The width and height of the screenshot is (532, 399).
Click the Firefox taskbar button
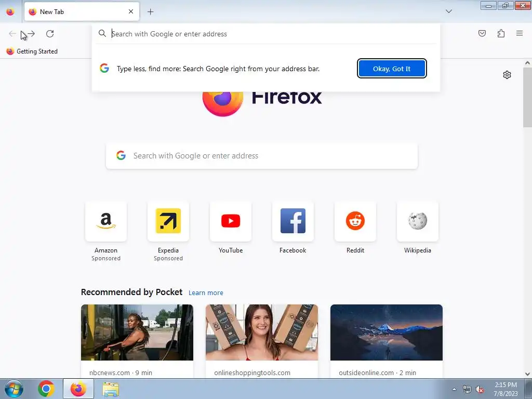[x=78, y=389]
